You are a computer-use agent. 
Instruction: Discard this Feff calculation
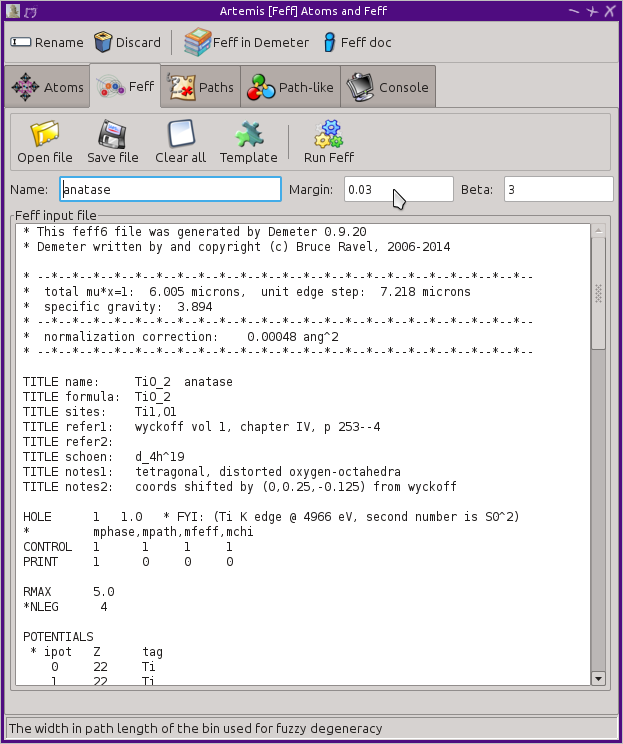[128, 42]
